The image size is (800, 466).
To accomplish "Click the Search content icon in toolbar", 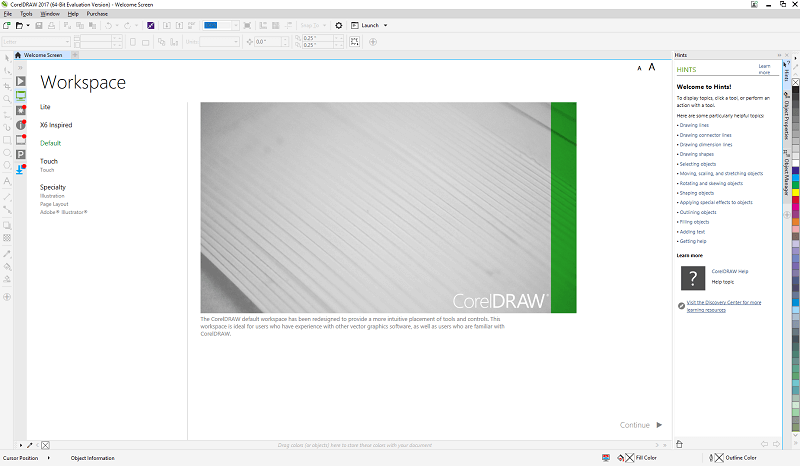I will click(151, 25).
